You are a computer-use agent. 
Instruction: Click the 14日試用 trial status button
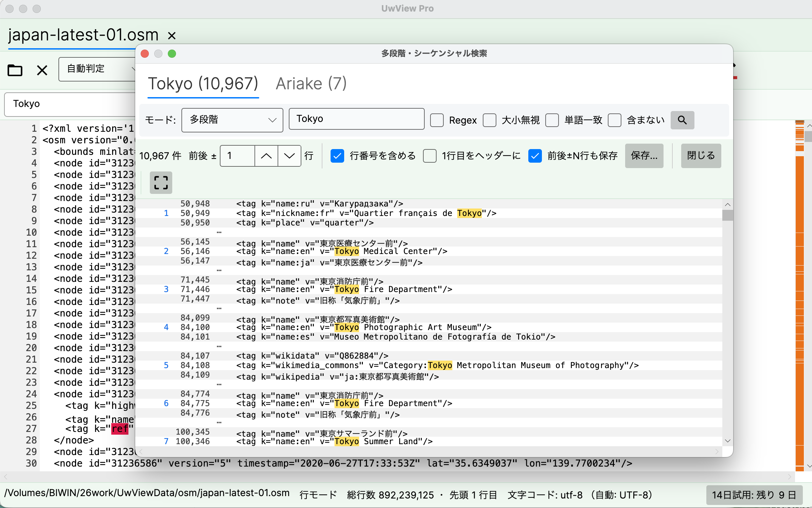(754, 495)
